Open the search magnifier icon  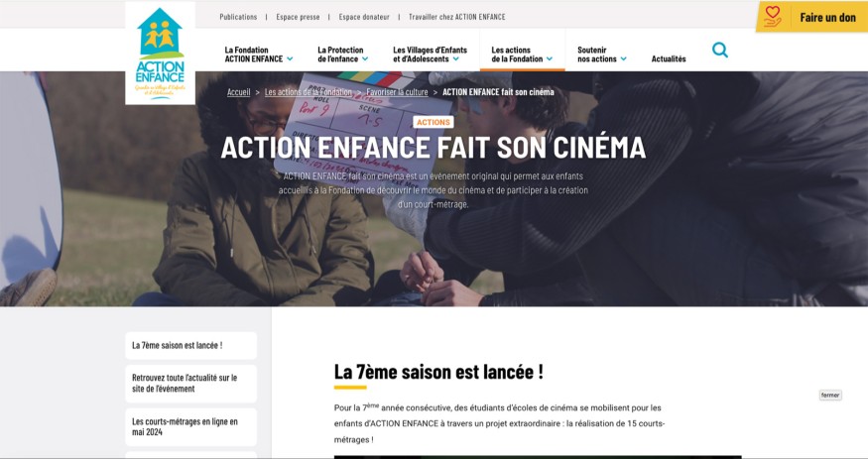pyautogui.click(x=719, y=50)
